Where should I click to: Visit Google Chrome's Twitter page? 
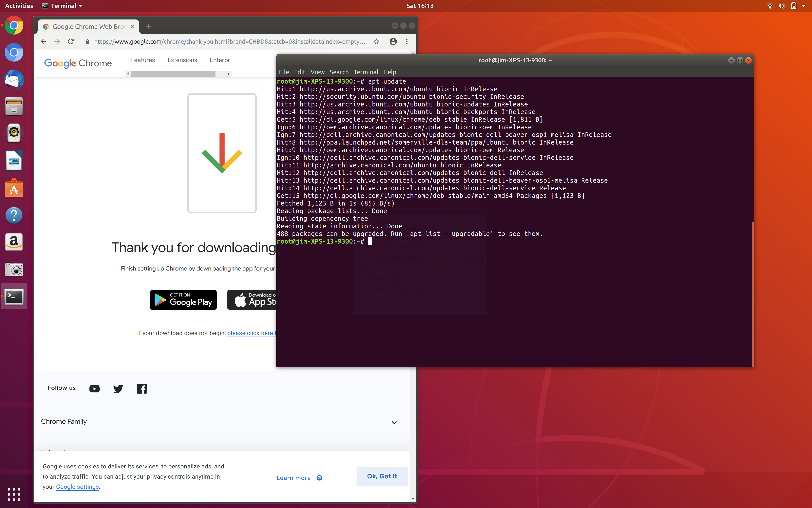click(x=118, y=389)
